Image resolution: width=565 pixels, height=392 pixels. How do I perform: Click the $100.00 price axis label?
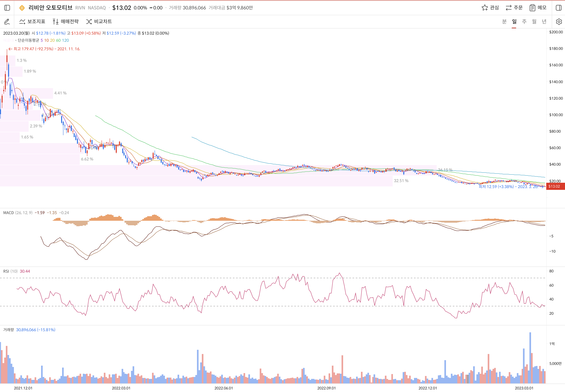click(556, 115)
